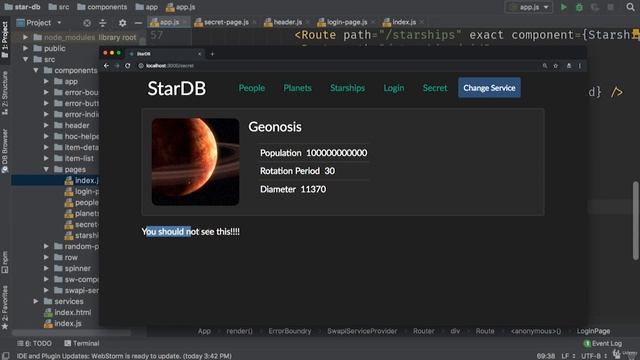The width and height of the screenshot is (640, 360).
Task: Open a new browser tab with plus
Action: click(x=212, y=54)
